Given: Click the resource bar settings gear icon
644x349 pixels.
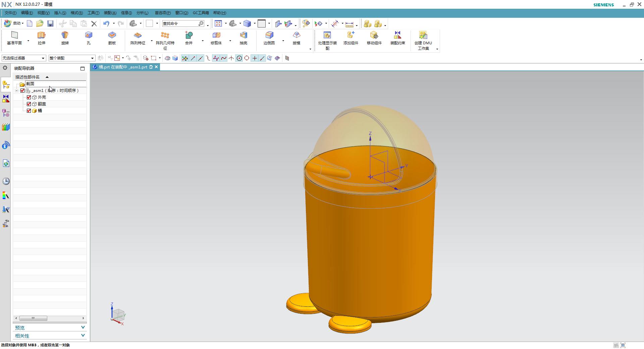Looking at the screenshot, I should (5, 68).
